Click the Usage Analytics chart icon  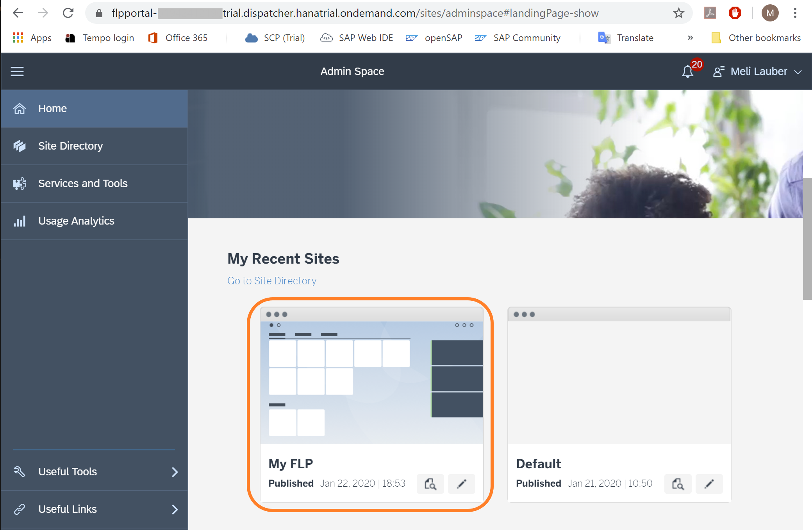point(20,221)
